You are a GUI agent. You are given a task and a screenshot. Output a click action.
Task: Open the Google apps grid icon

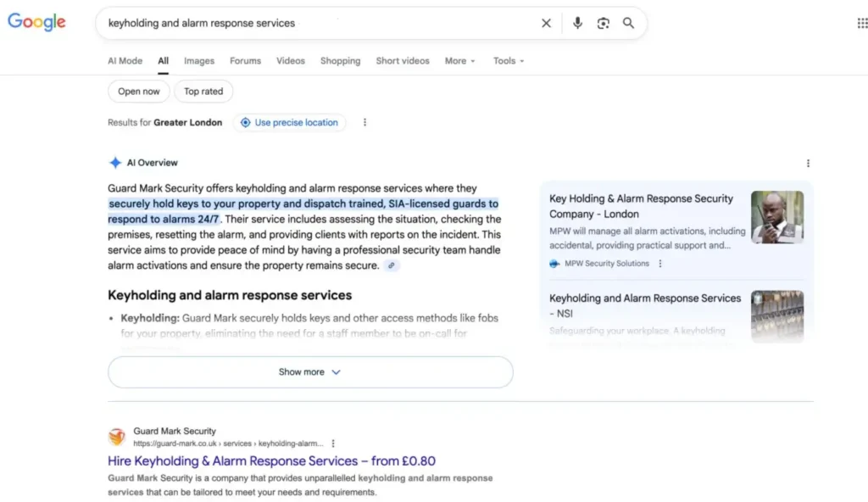[862, 23]
